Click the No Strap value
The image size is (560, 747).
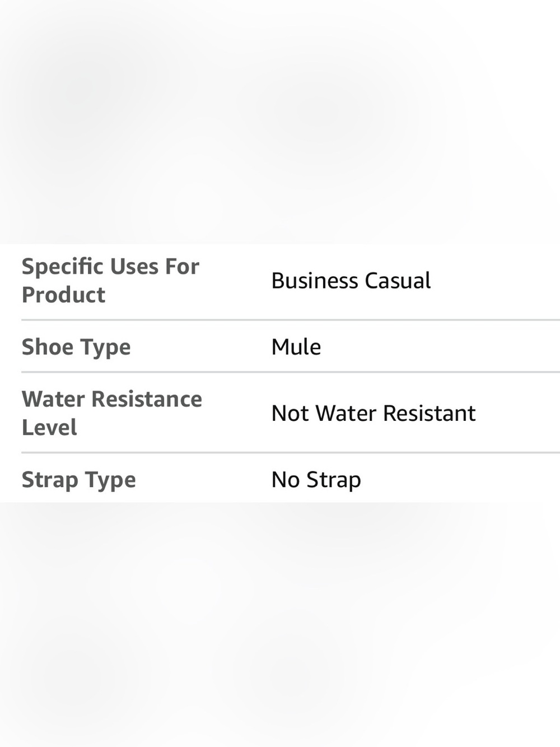(x=316, y=480)
